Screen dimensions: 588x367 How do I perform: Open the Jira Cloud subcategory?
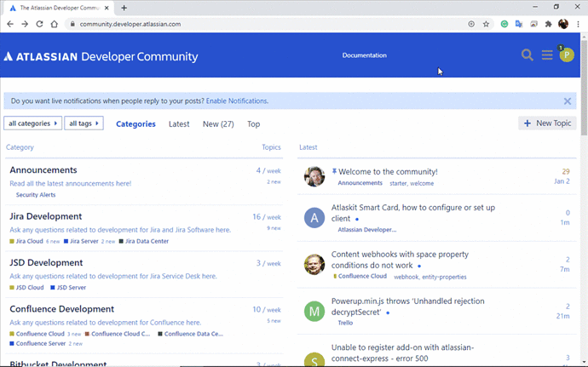[29, 242]
